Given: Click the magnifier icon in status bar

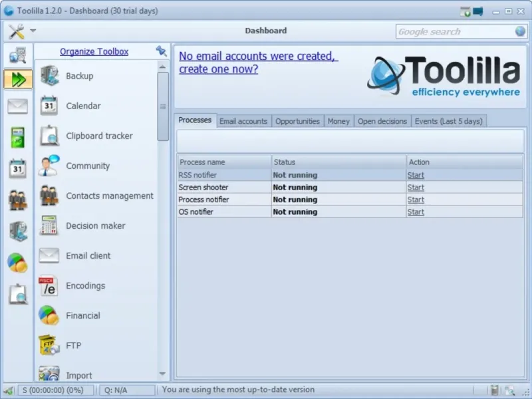Looking at the screenshot, I should [x=509, y=390].
